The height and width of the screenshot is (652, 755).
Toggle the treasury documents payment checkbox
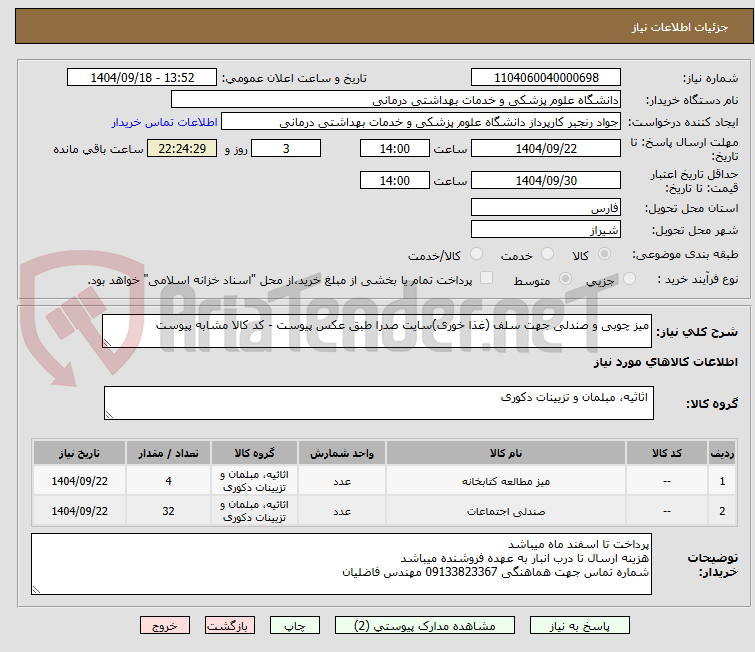(487, 279)
